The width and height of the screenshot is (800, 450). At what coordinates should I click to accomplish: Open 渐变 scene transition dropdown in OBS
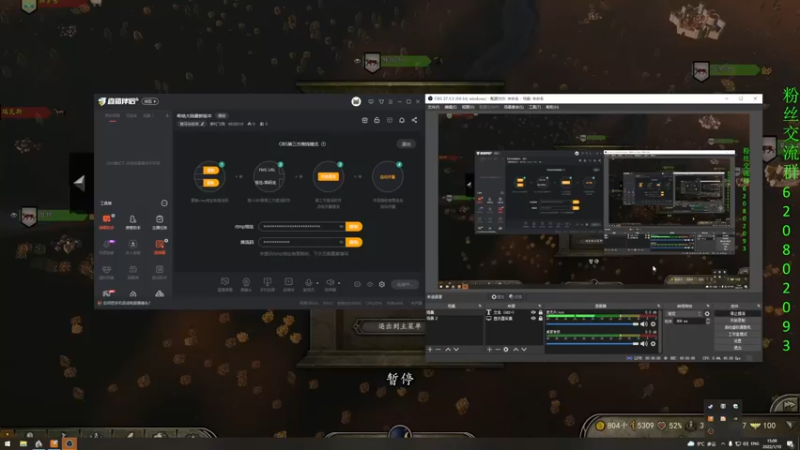click(x=685, y=313)
